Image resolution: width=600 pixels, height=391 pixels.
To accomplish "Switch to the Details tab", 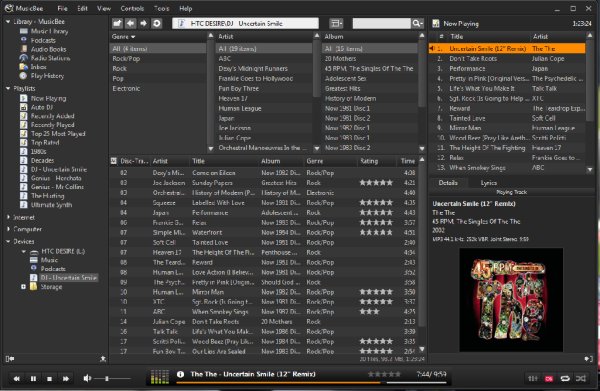I will (448, 183).
